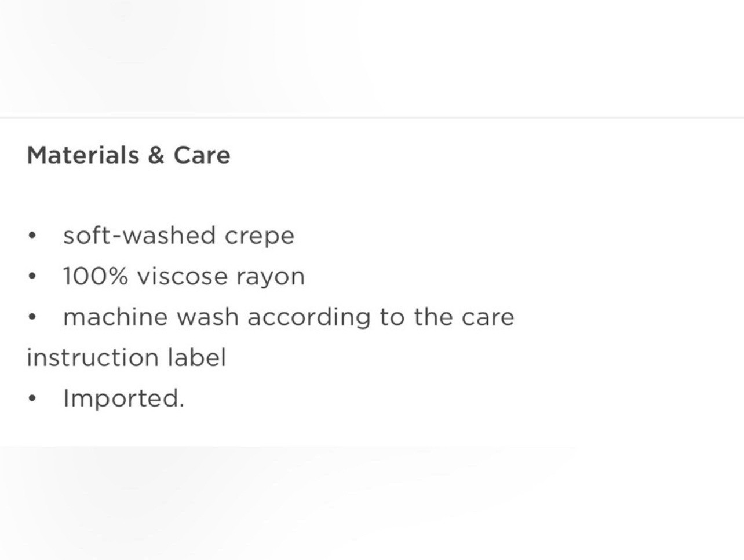This screenshot has width=744, height=560.
Task: Click the ampersand in the heading
Action: click(x=156, y=155)
